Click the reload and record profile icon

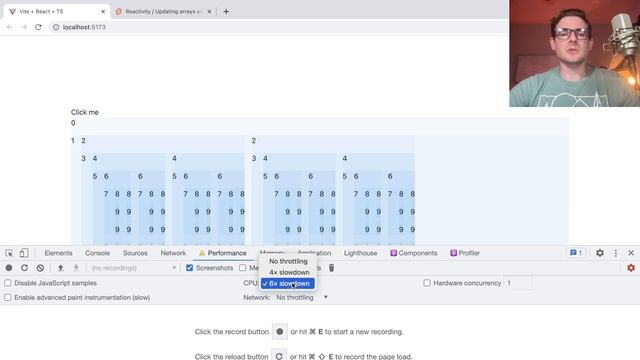tap(24, 268)
